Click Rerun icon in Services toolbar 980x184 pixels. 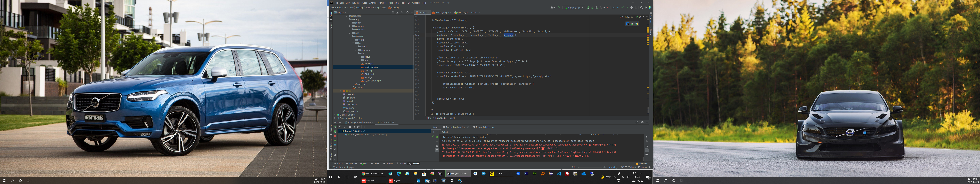pyautogui.click(x=335, y=127)
